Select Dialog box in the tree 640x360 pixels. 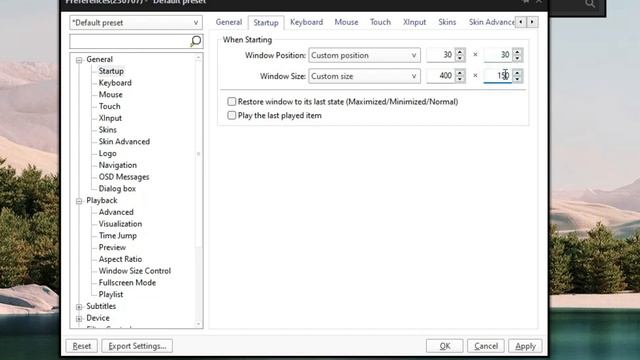tap(117, 189)
